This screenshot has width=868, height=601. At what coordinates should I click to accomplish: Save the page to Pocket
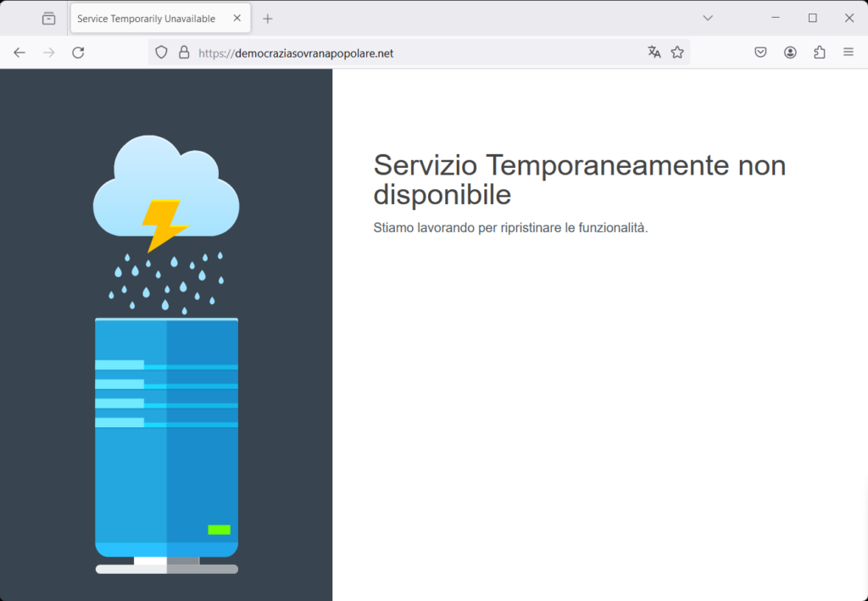click(x=761, y=53)
